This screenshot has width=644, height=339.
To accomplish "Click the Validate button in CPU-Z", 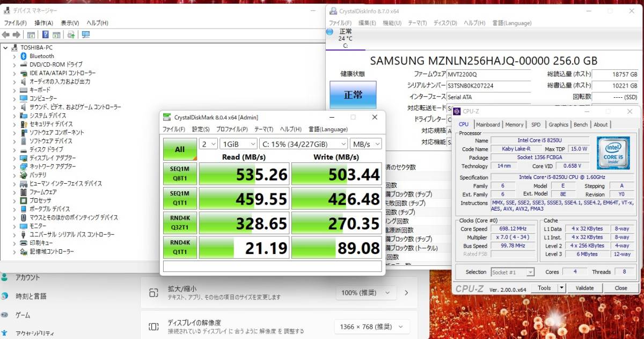I will (584, 288).
